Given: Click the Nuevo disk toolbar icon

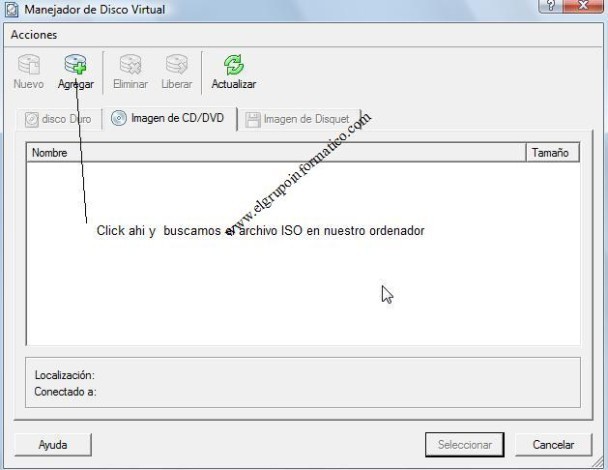Looking at the screenshot, I should coord(29,64).
